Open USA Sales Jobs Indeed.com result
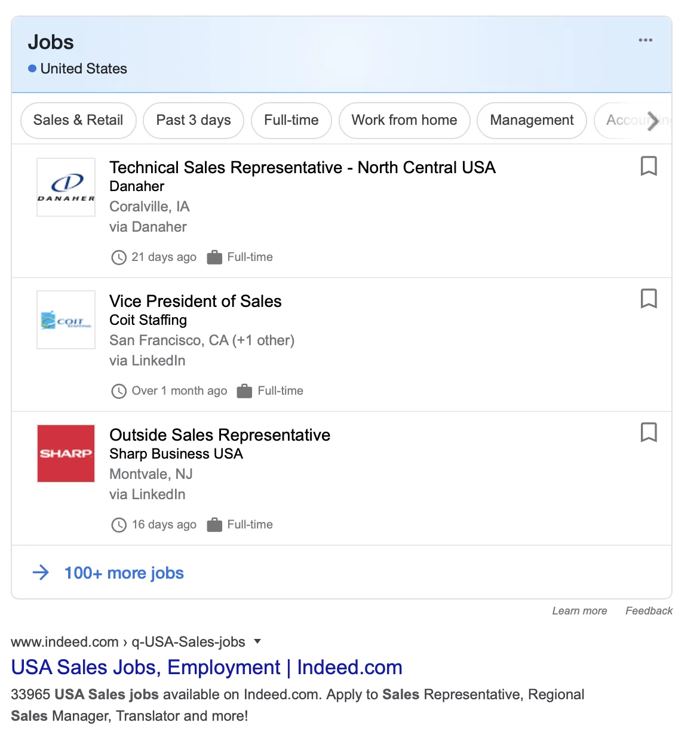The image size is (700, 750). click(207, 667)
